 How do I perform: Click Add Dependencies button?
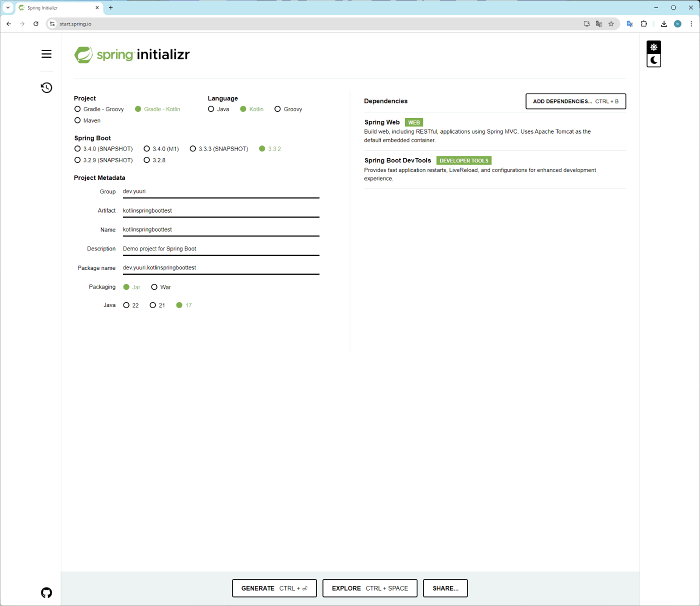(x=575, y=101)
